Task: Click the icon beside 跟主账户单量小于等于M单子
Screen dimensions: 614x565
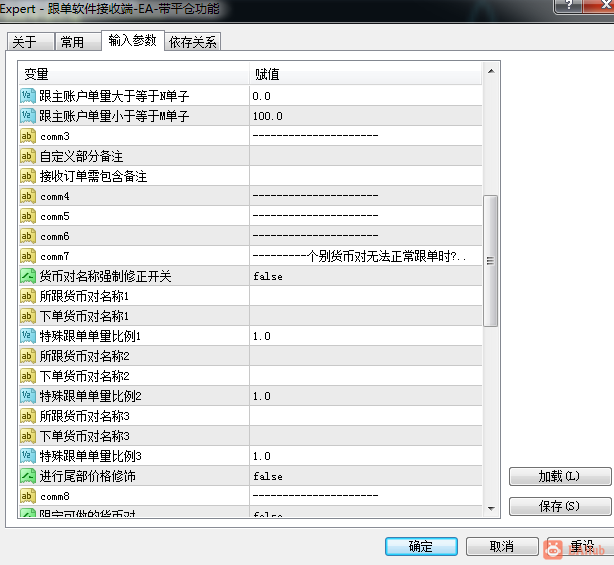Action: 27,116
